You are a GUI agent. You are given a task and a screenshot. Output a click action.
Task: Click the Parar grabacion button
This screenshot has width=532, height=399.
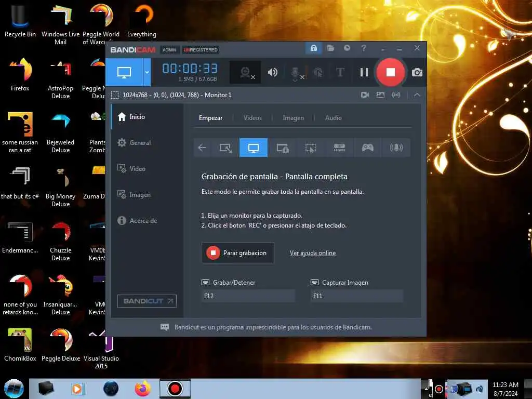tap(238, 253)
